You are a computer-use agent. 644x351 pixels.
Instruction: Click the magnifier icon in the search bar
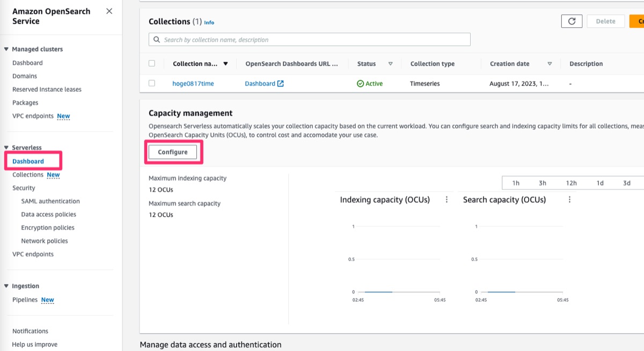[x=156, y=39]
